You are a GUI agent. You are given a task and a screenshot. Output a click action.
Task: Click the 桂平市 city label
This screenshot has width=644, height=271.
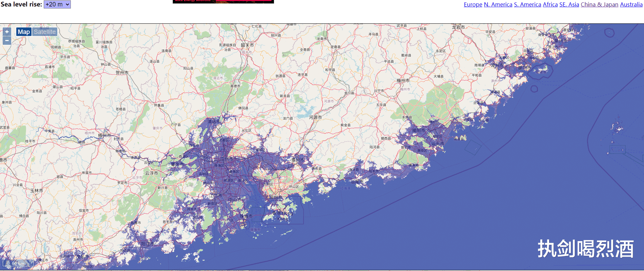pyautogui.click(x=30, y=141)
